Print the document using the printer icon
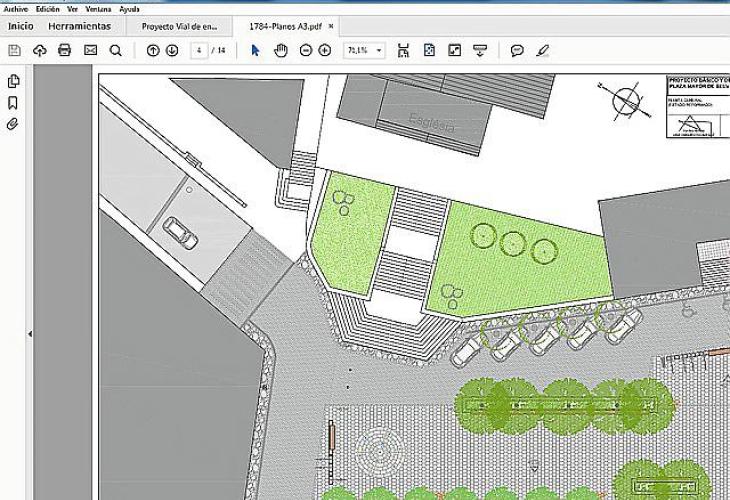The height and width of the screenshot is (500, 730). coord(65,50)
